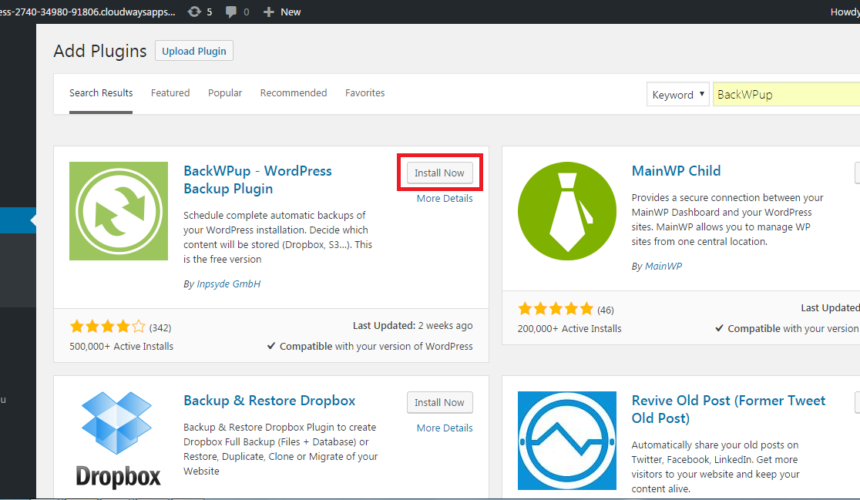Open the Inpsyde GmbH author link
This screenshot has height=500, width=860.
click(228, 284)
